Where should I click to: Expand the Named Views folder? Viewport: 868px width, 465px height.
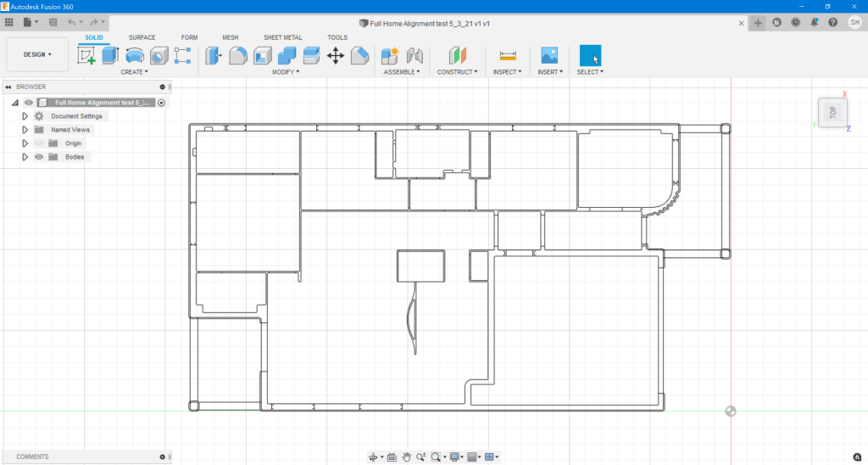25,130
